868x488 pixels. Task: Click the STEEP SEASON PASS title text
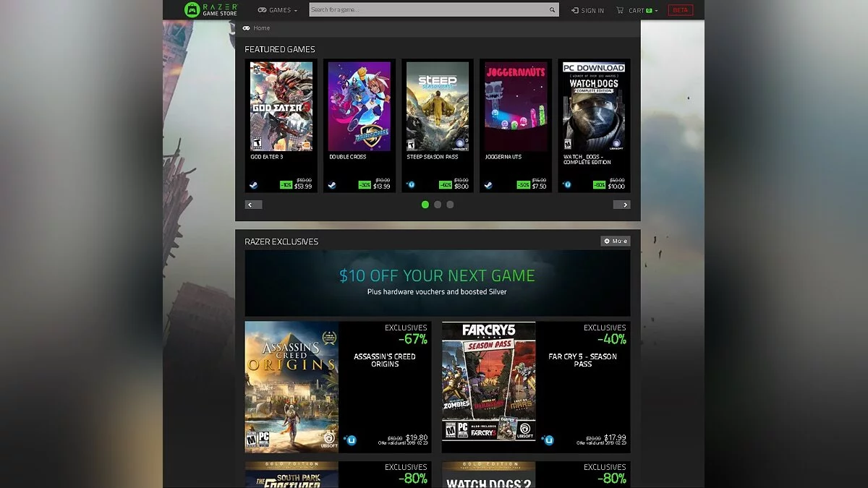click(x=432, y=157)
